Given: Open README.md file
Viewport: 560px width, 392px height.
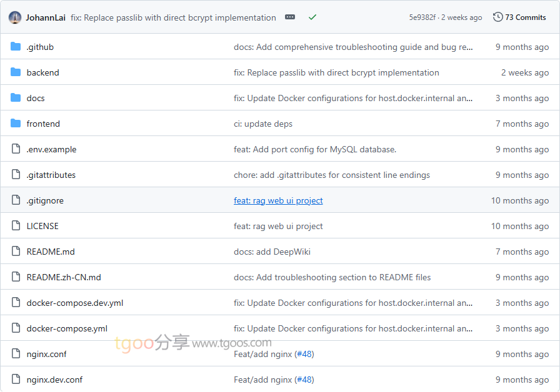Looking at the screenshot, I should [x=51, y=252].
